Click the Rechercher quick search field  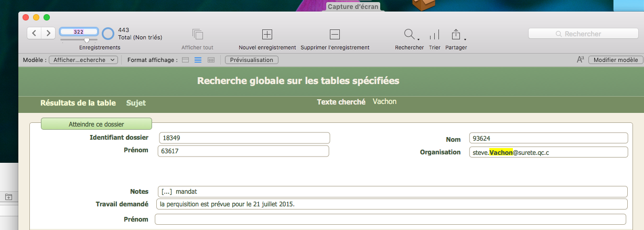(582, 34)
